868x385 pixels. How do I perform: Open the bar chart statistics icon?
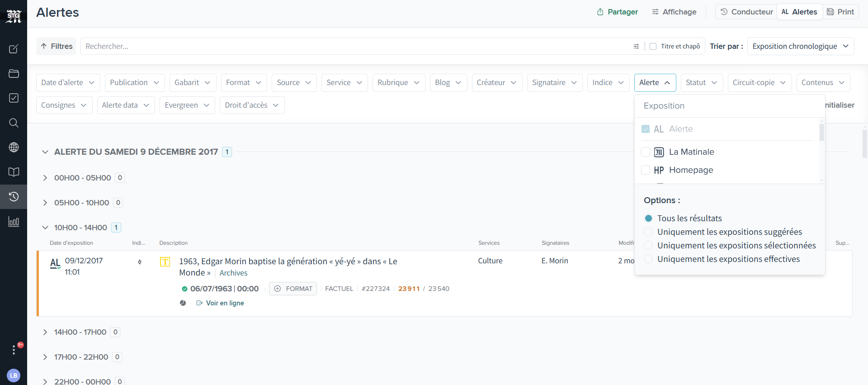(14, 222)
